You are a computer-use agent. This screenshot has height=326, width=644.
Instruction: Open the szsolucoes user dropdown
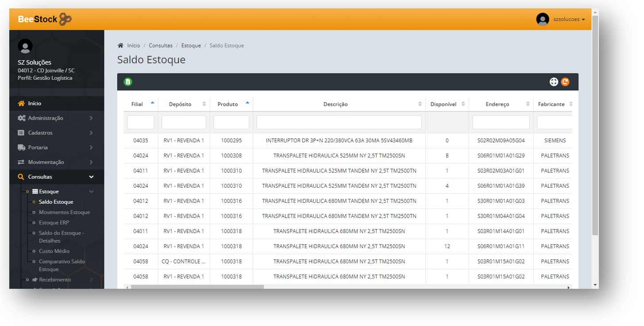[x=569, y=19]
